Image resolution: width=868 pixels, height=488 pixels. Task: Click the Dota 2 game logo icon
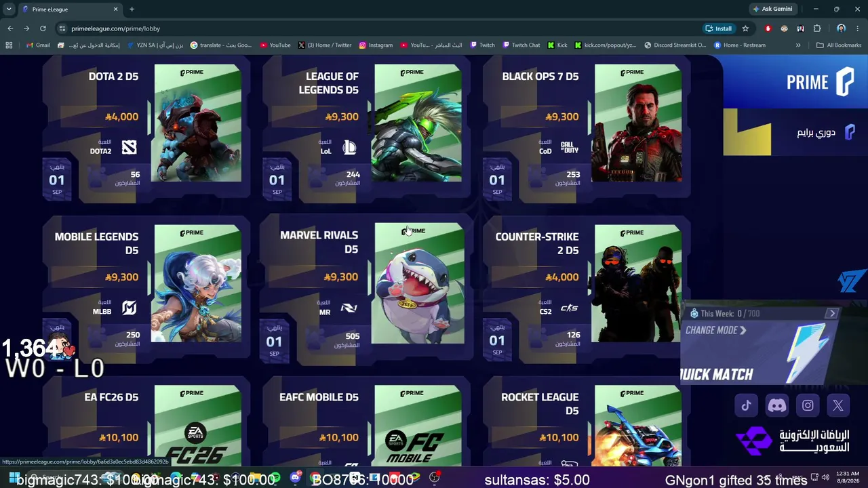(x=129, y=147)
